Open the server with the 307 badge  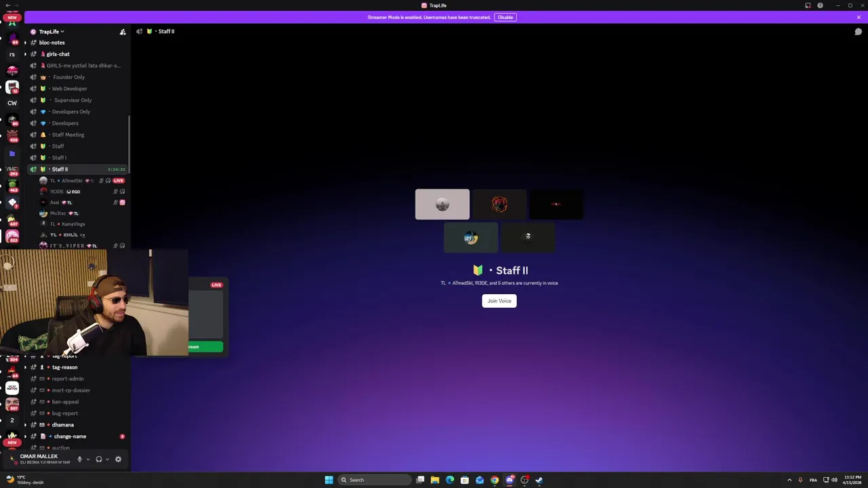[x=12, y=404]
